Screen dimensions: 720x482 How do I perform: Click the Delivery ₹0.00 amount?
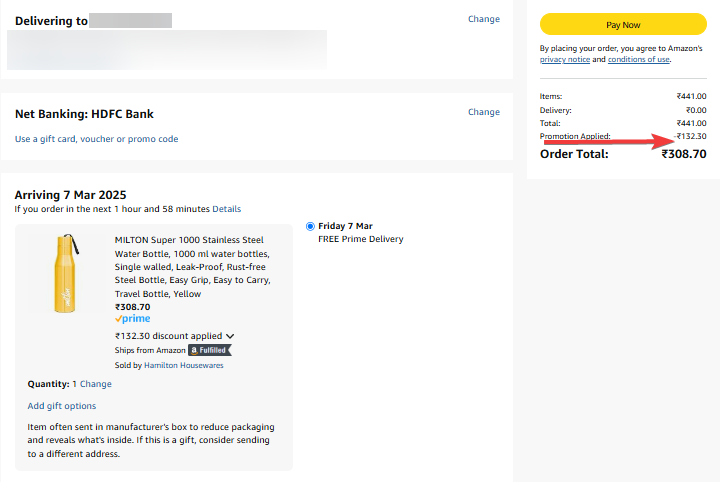(696, 110)
